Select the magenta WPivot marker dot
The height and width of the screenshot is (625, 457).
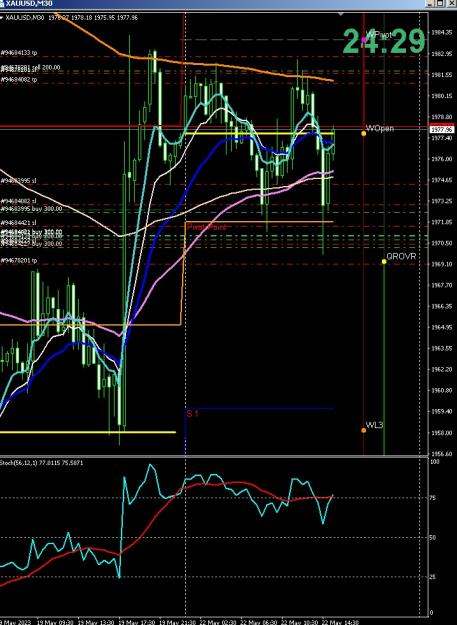click(364, 39)
